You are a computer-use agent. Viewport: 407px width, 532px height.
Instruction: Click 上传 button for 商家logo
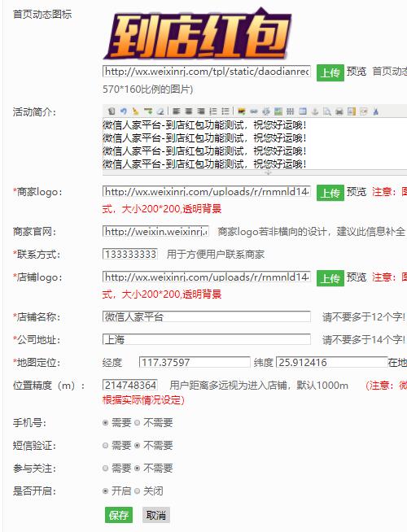point(330,193)
